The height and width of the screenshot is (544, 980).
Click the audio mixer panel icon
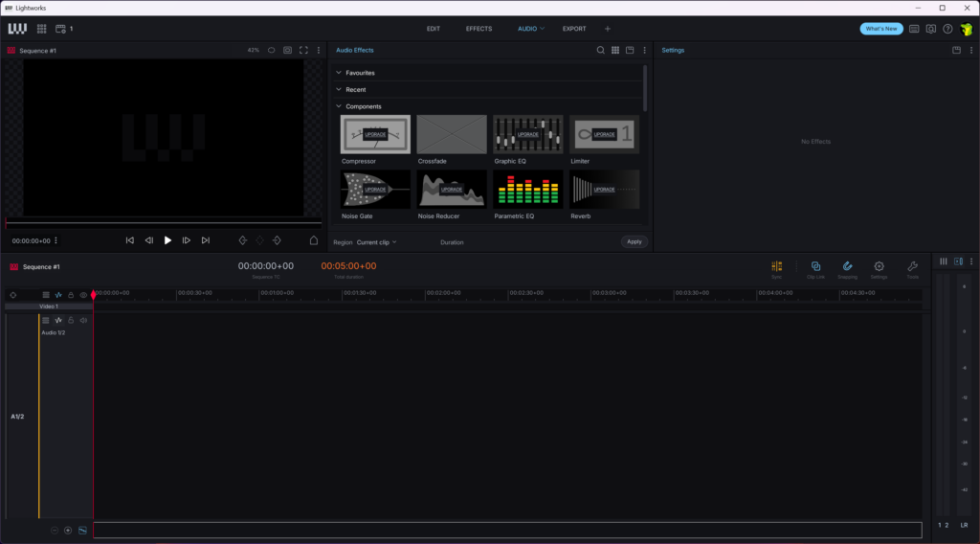[959, 261]
